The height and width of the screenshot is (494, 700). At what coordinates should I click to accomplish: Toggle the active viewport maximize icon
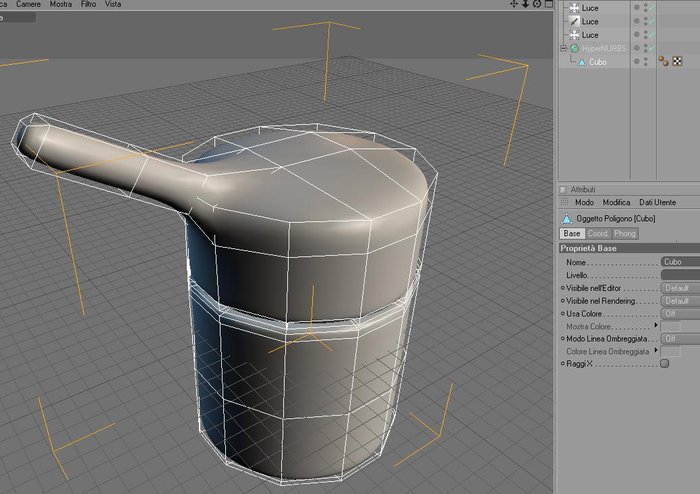(549, 4)
